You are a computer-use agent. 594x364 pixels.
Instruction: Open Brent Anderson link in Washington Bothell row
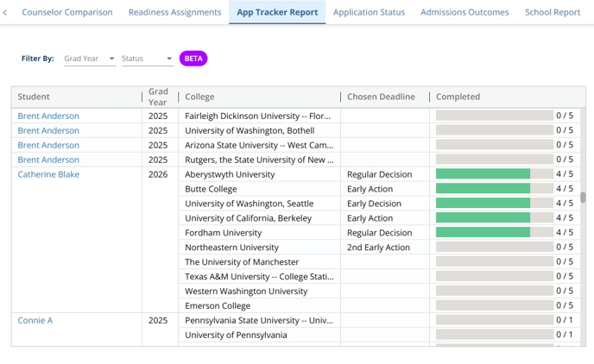tap(48, 130)
